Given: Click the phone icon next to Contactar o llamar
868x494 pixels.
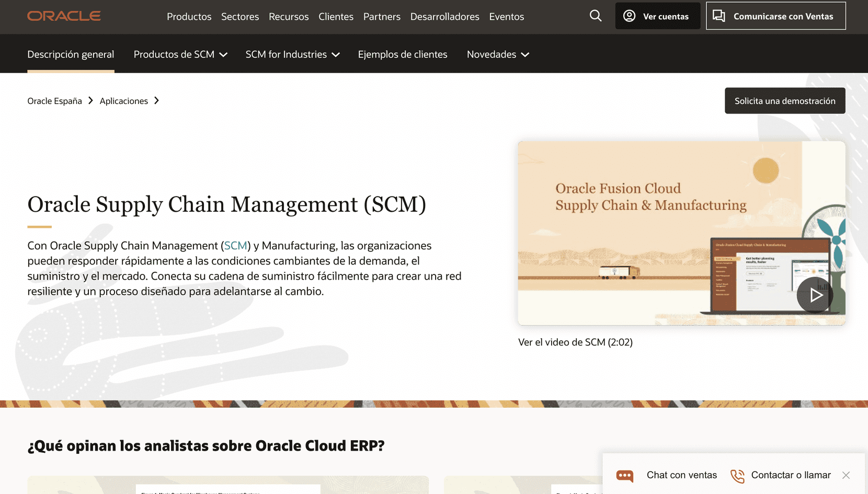Looking at the screenshot, I should click(x=737, y=476).
